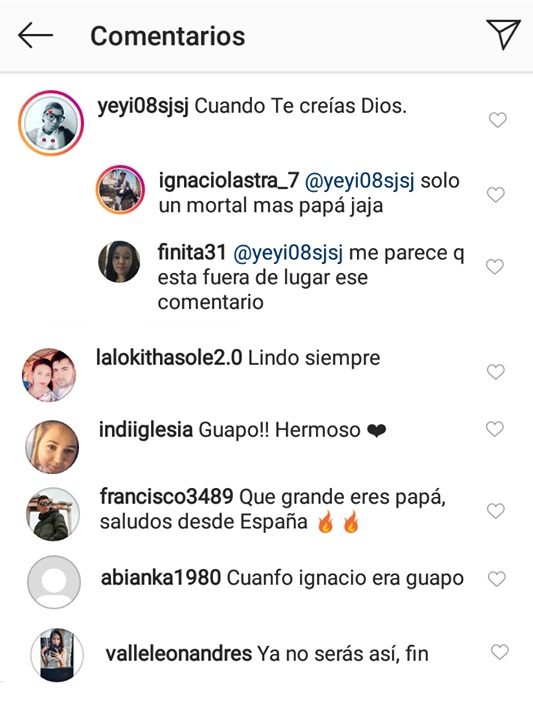This screenshot has width=533, height=703.
Task: Like valleleonandres's comment with the heart
Action: pyautogui.click(x=499, y=652)
